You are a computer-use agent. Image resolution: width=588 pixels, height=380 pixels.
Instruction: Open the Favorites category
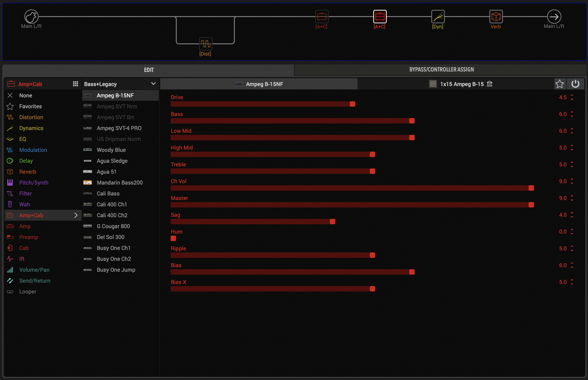[x=43, y=106]
